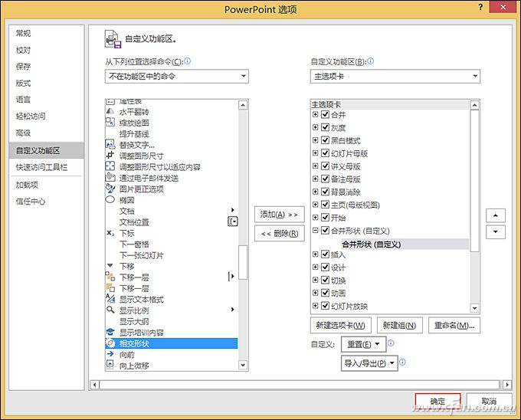
Task: Uncheck the 背景消除 checkbox
Action: (326, 192)
